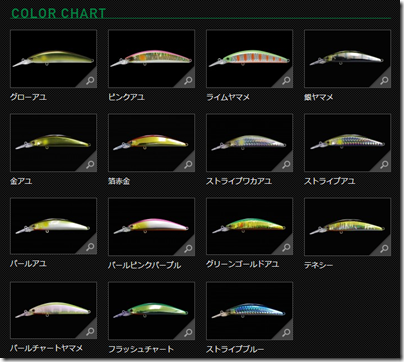View the パールピンクパープル lure thumbnail
The width and height of the screenshot is (404, 362).
[x=152, y=227]
